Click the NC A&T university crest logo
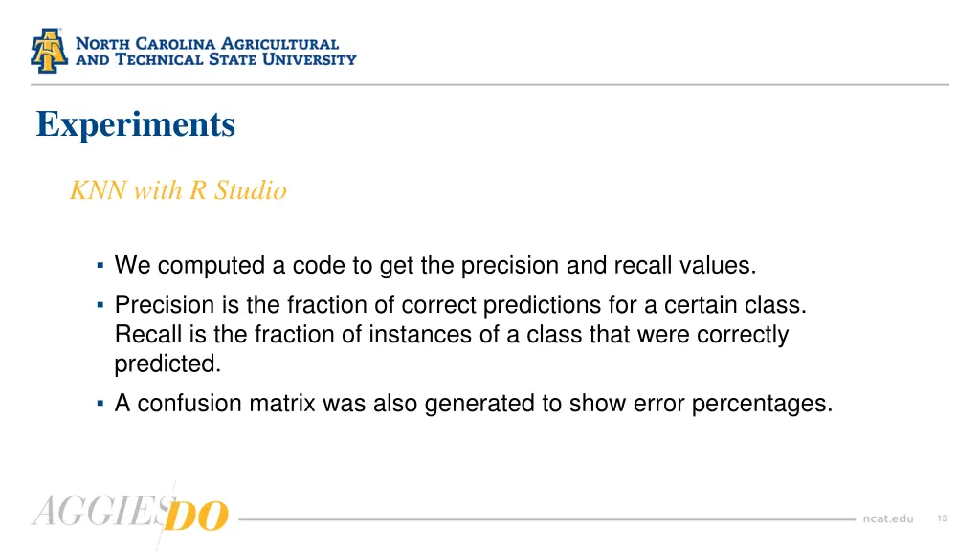Viewport: 980px width, 551px height. tap(49, 51)
